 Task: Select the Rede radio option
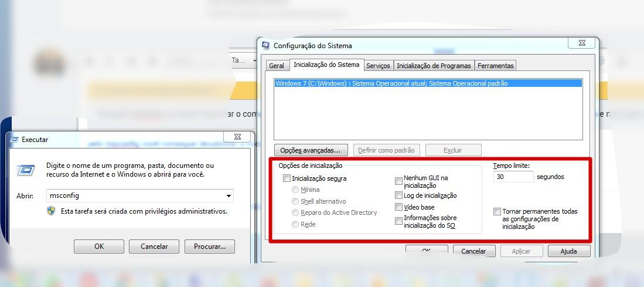coord(295,224)
